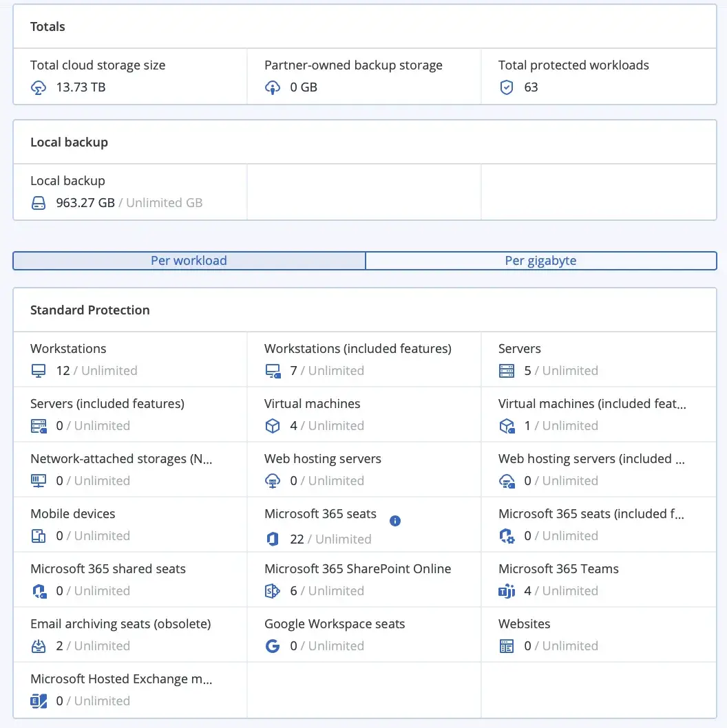This screenshot has height=728, width=727.
Task: Click the Email archiving seats icon
Action: click(39, 647)
